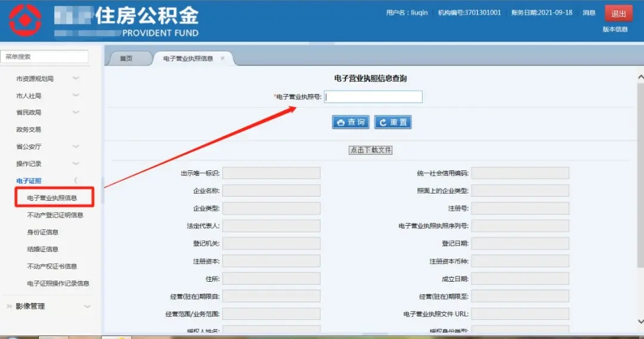Click the 查询 search button
644x339 pixels.
[x=351, y=122]
